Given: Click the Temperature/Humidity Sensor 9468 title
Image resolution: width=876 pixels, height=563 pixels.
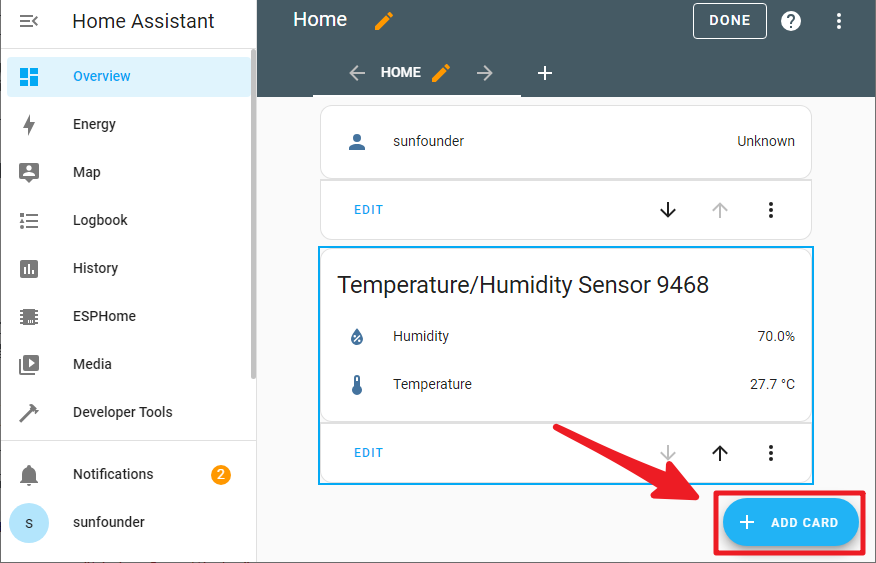Looking at the screenshot, I should click(523, 285).
